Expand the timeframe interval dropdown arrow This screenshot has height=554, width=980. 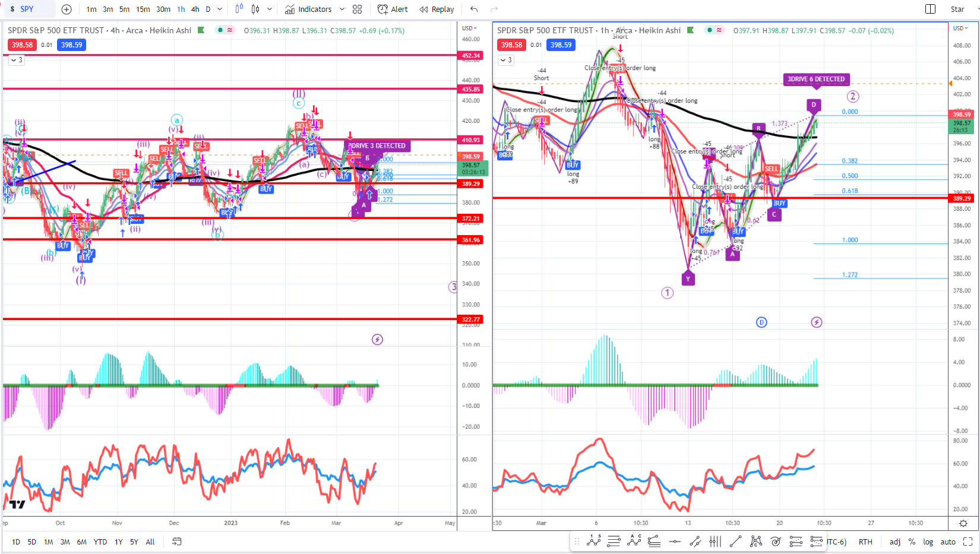click(220, 9)
